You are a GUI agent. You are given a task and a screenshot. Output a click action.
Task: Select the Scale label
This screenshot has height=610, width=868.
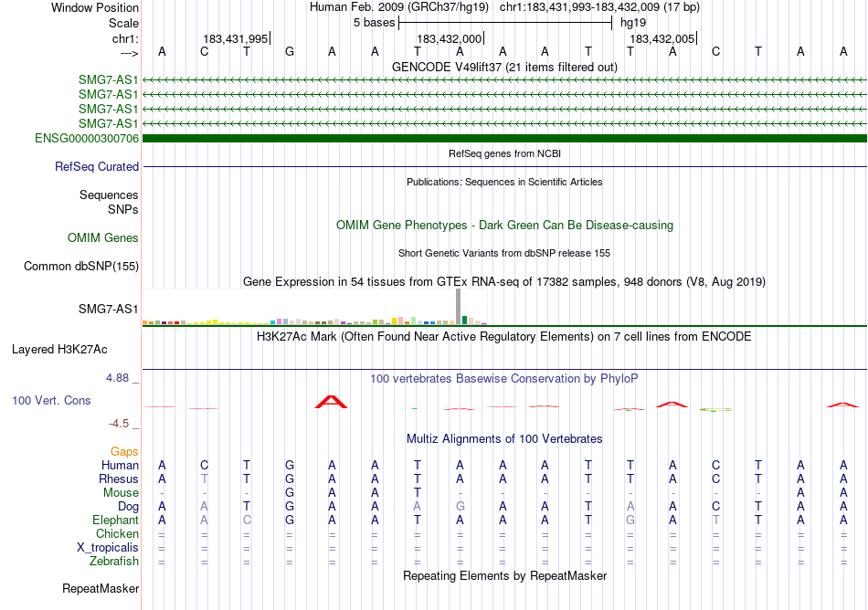pyautogui.click(x=123, y=23)
